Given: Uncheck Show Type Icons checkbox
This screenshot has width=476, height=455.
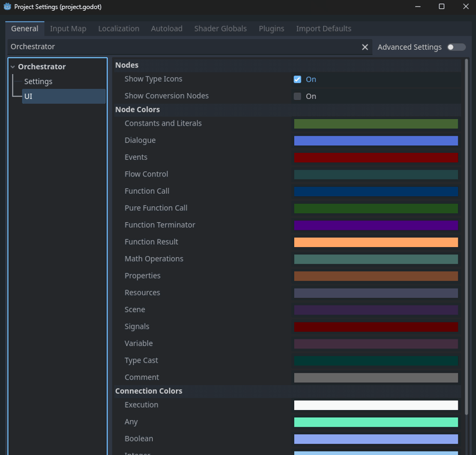Looking at the screenshot, I should tap(297, 79).
